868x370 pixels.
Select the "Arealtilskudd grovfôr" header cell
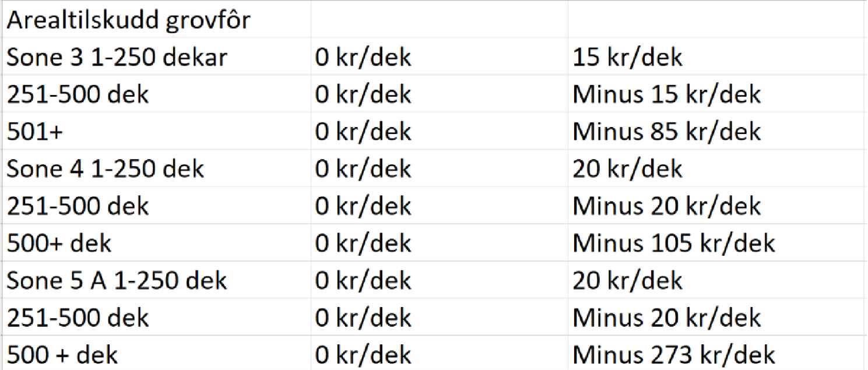click(x=128, y=21)
